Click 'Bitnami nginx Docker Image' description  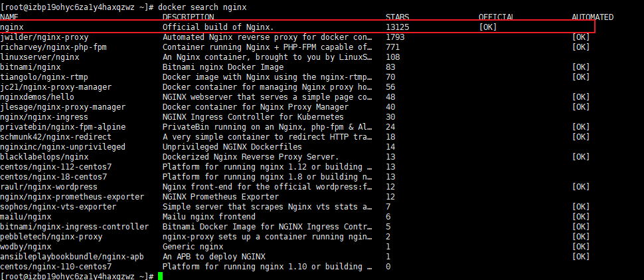coord(223,67)
